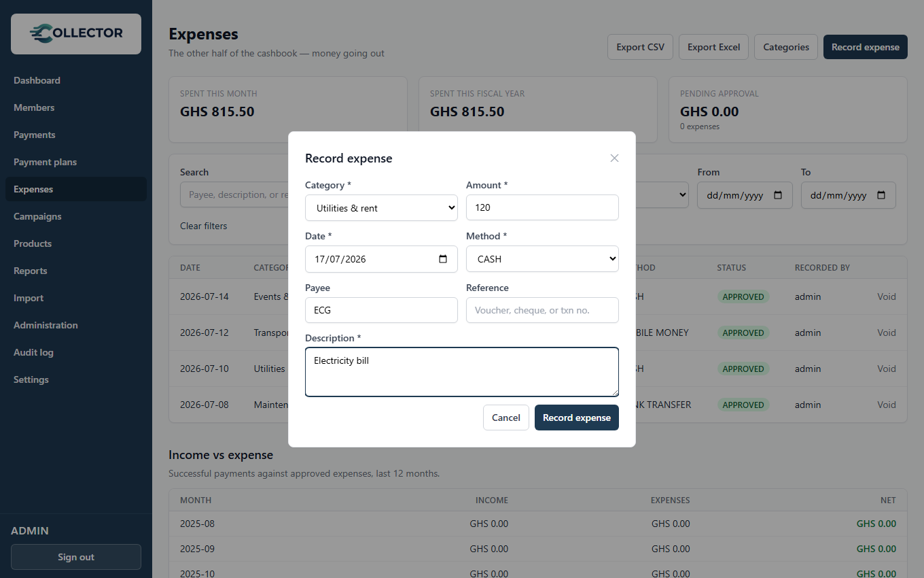Open Reports in the sidebar

coord(76,271)
